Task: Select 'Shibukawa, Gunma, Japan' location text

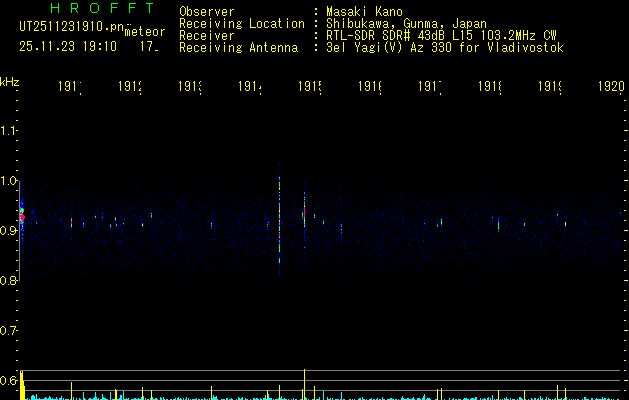Action: (406, 23)
